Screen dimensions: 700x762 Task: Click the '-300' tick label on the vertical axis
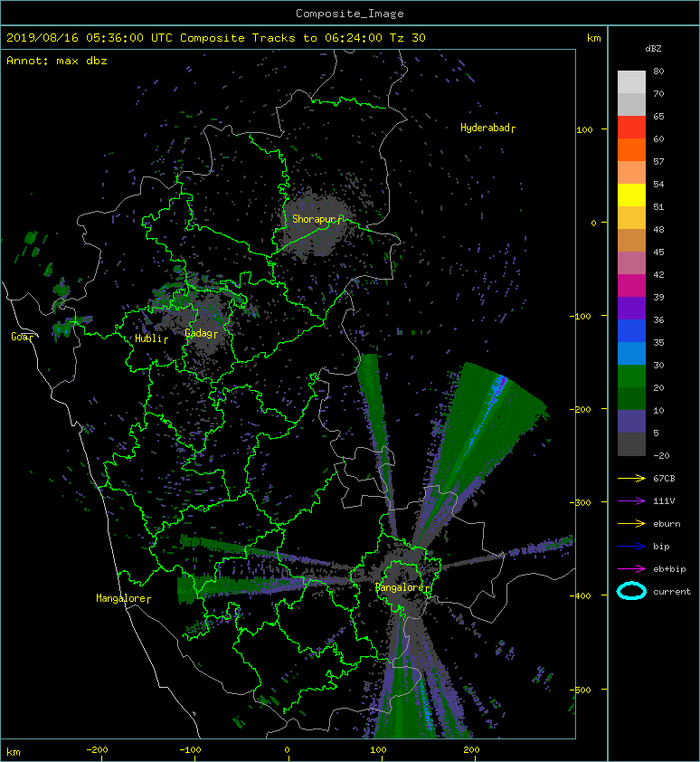coord(580,502)
